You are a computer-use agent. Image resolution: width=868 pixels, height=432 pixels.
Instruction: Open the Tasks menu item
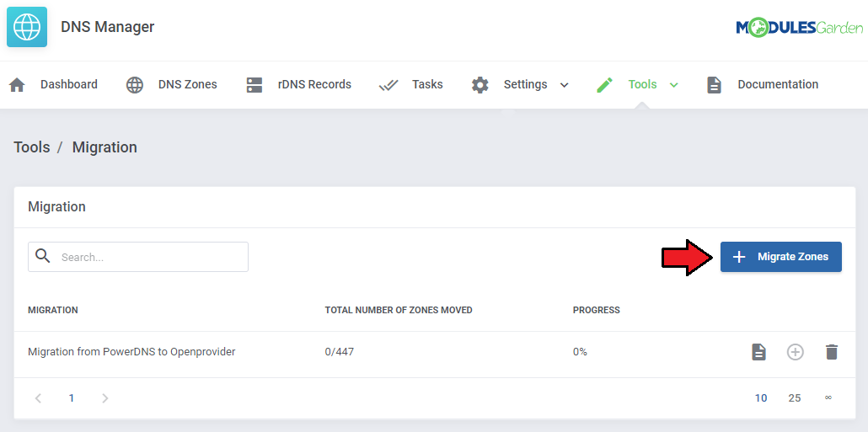[x=427, y=84]
